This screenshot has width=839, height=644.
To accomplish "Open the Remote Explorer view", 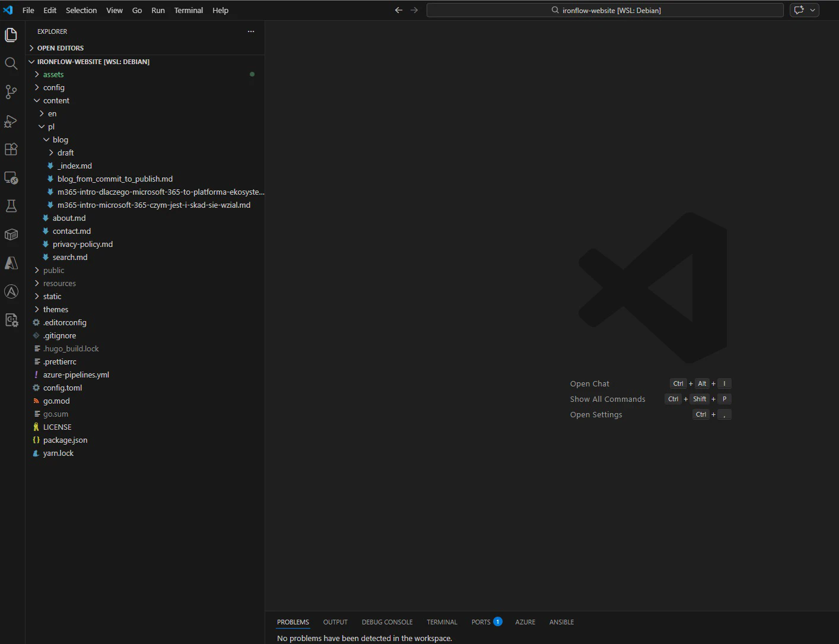I will click(11, 177).
